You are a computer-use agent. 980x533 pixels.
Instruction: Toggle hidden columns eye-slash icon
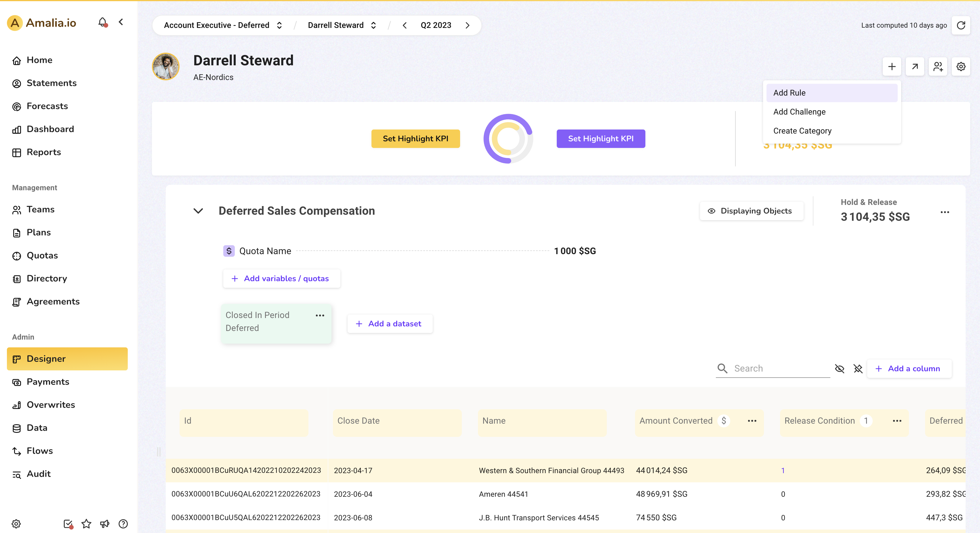[840, 368]
